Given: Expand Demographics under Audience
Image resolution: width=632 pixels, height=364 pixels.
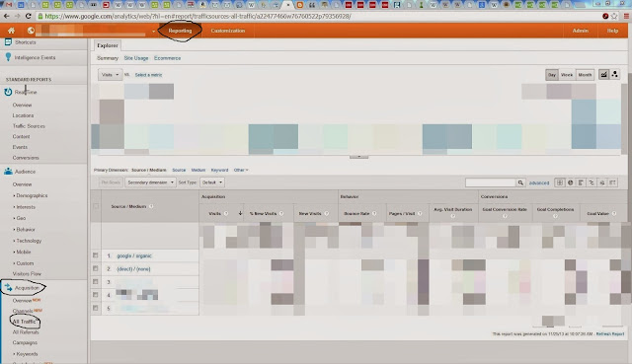Looking at the screenshot, I should (x=32, y=195).
